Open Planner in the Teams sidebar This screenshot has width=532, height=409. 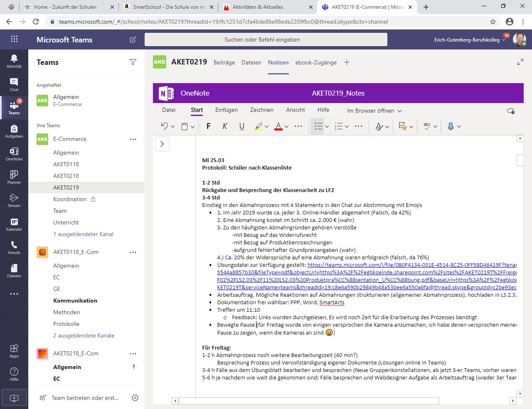point(14,177)
